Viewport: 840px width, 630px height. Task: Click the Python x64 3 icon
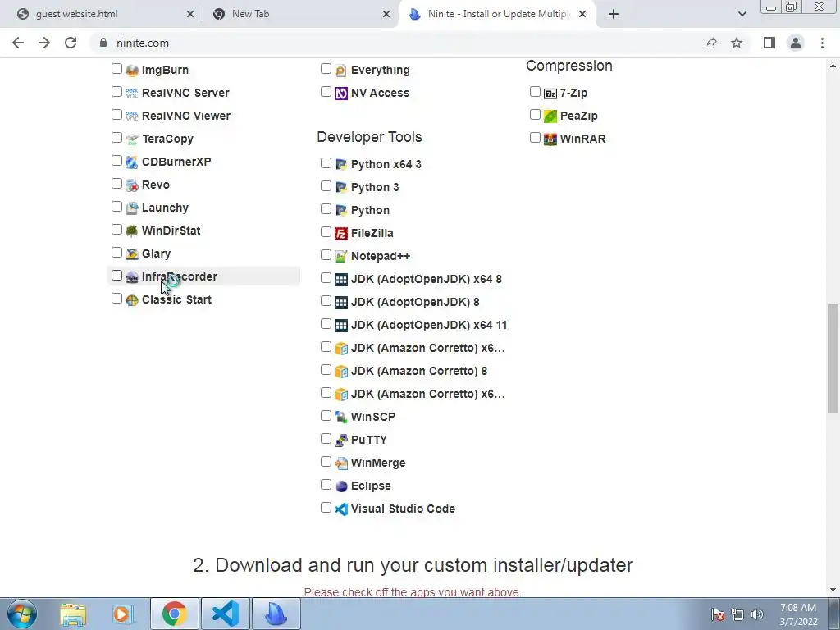point(340,164)
